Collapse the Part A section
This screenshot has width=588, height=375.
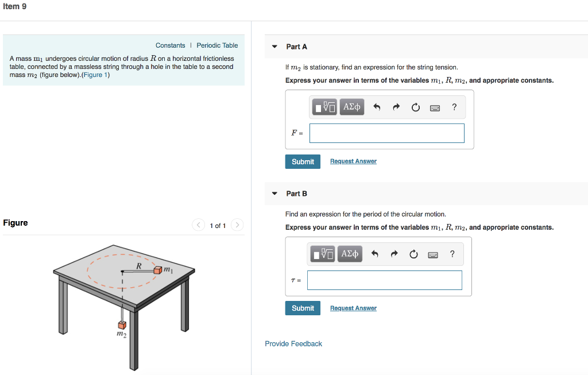[x=274, y=47]
